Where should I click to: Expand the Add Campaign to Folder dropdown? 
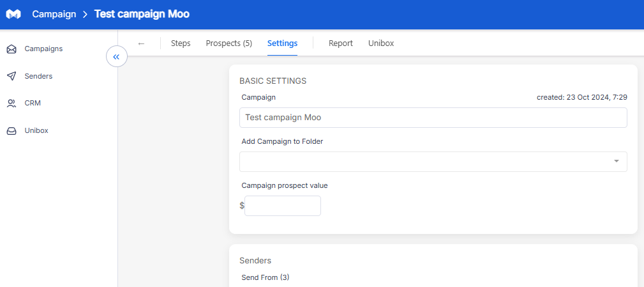pyautogui.click(x=433, y=162)
